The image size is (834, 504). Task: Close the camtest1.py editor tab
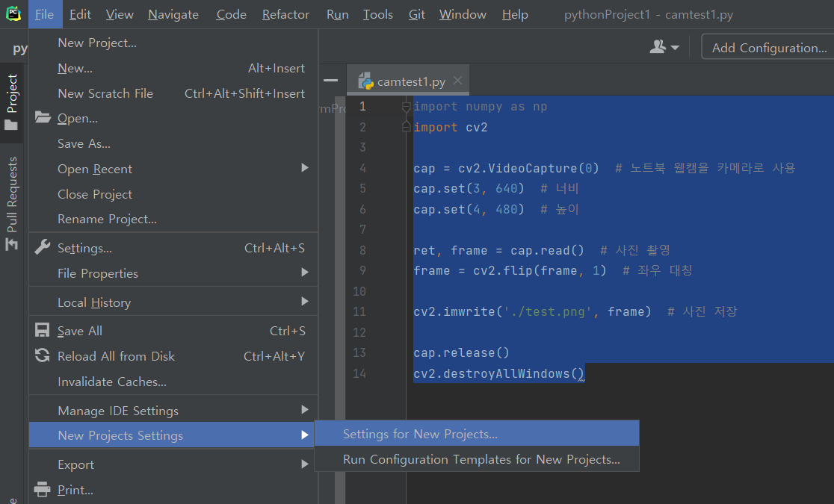click(457, 81)
